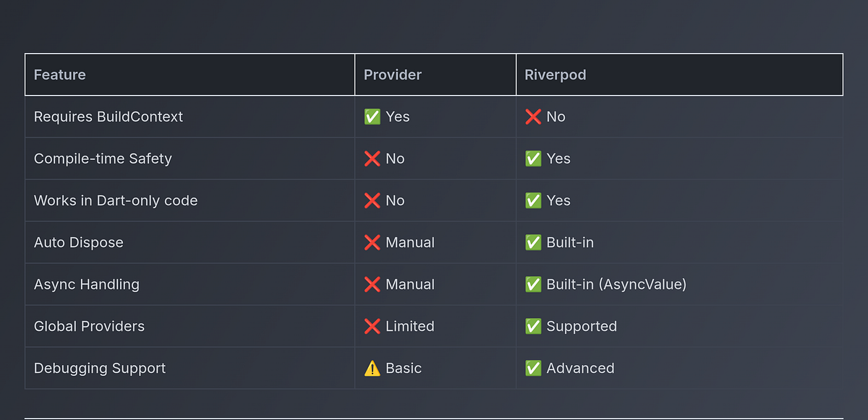Click red cross in Works in Dart-only Provider cell
The height and width of the screenshot is (420, 868).
pos(372,201)
